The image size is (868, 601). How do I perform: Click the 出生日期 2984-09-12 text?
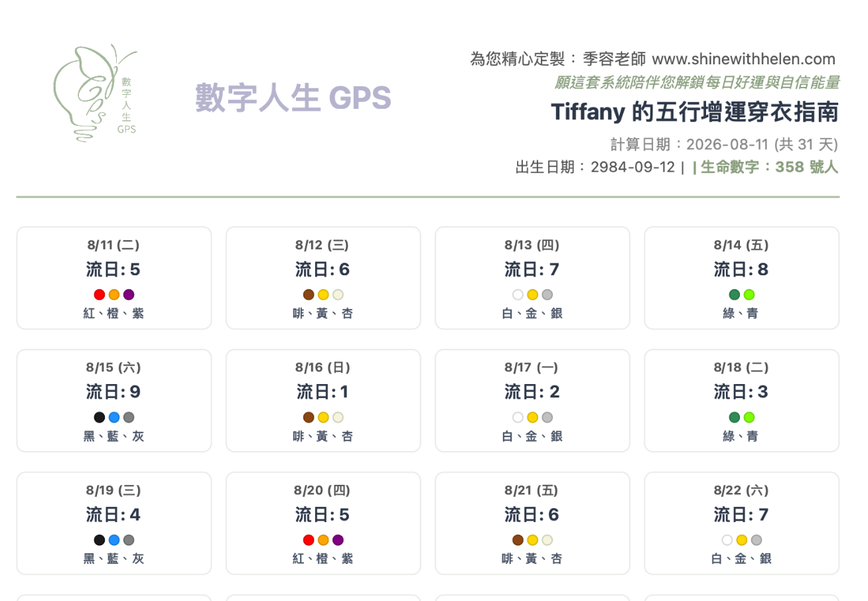pyautogui.click(x=595, y=167)
